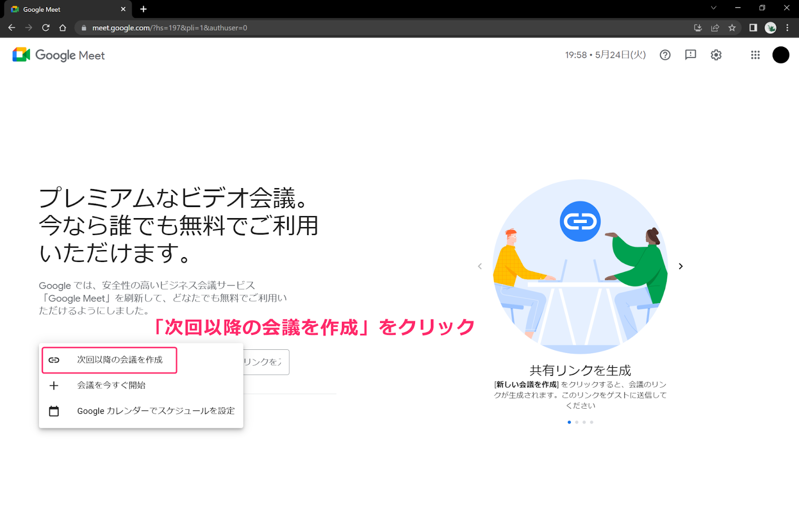
Task: Go to previous carousel slide
Action: click(480, 266)
